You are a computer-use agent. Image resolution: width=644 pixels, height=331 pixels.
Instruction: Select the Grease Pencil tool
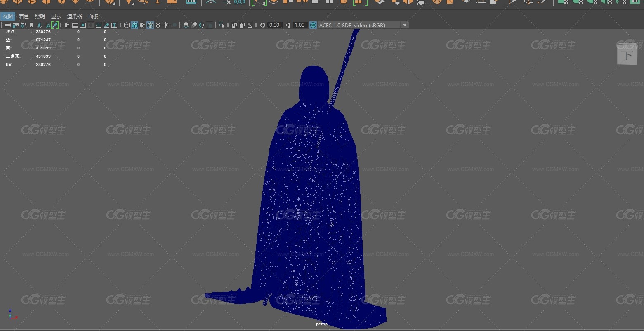55,25
